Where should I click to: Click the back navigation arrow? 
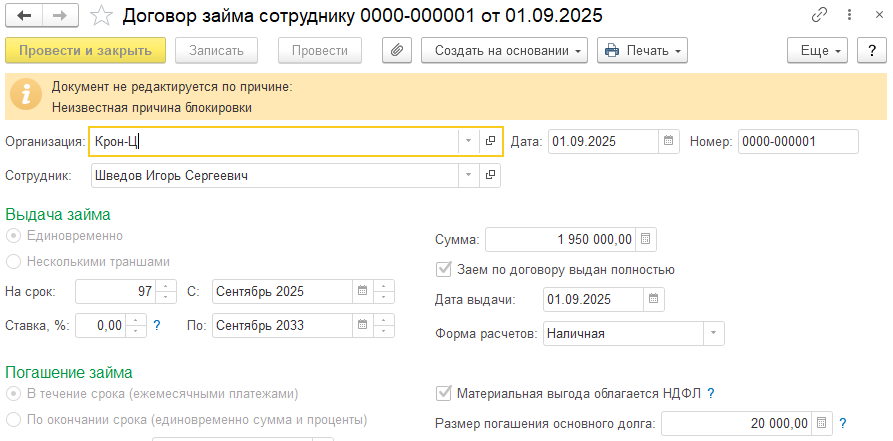point(25,16)
